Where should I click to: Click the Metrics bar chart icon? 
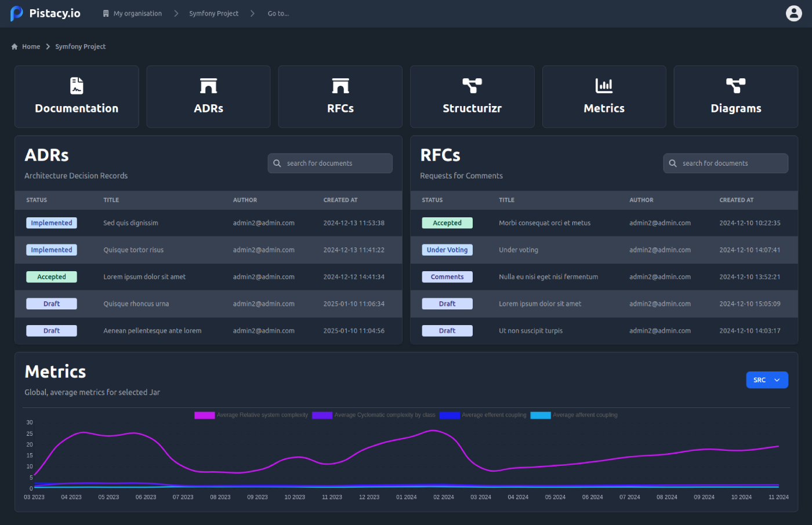tap(604, 85)
